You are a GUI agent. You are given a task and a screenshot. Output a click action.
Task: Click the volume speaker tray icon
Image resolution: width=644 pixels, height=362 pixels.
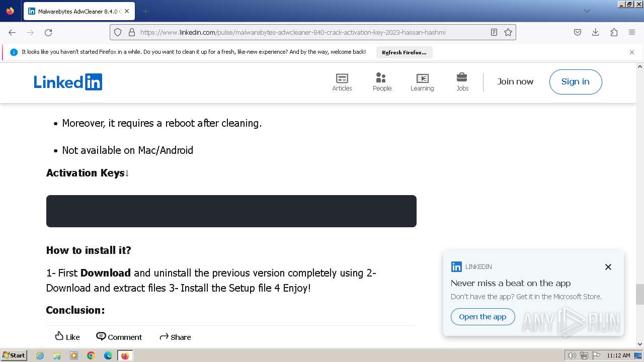[x=572, y=355]
